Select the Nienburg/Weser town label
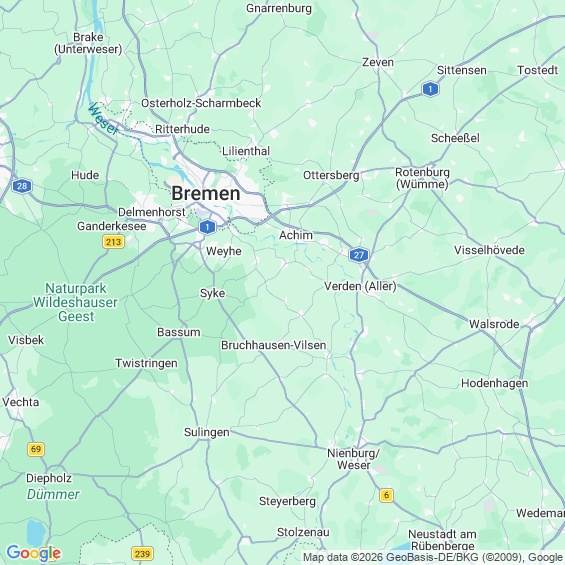 [x=353, y=459]
